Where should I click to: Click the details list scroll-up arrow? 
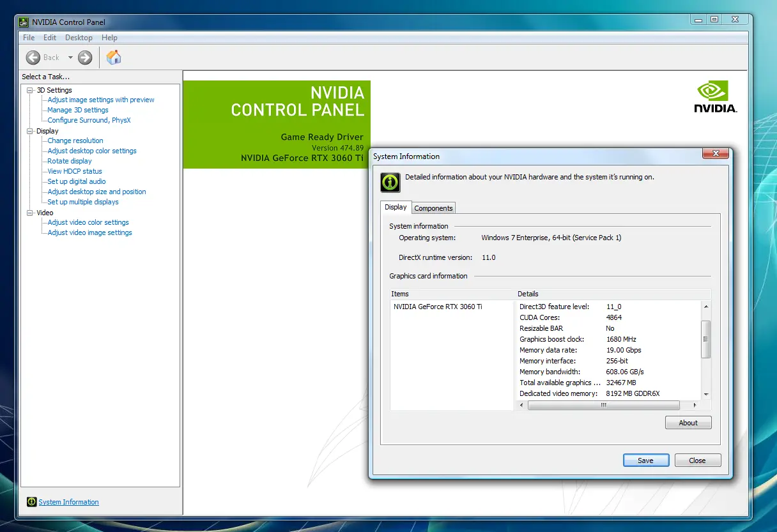click(705, 307)
